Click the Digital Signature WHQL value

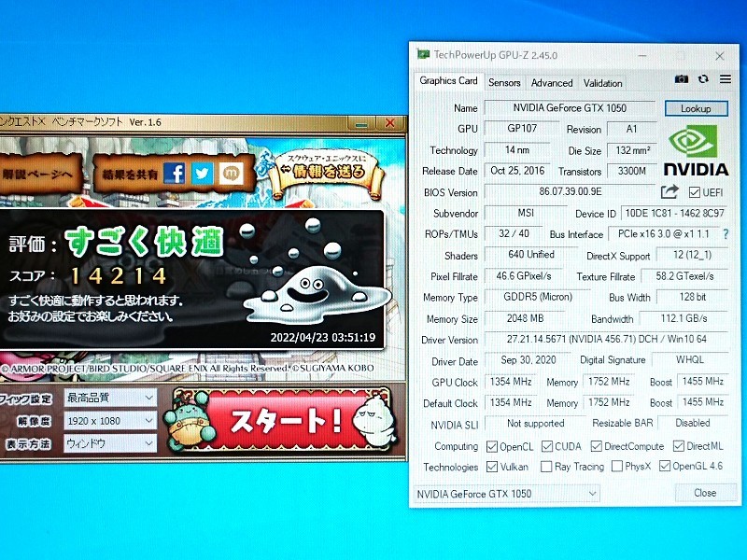690,360
